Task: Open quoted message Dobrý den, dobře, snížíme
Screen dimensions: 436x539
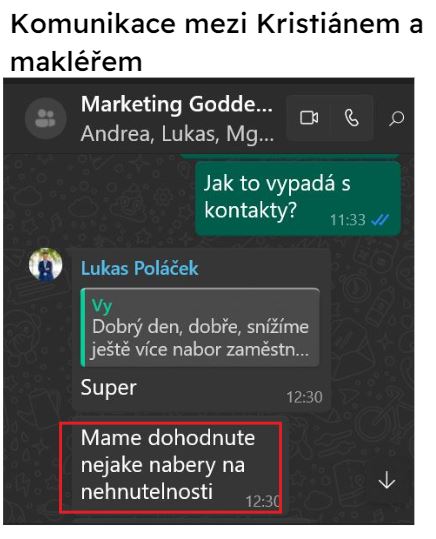Action: point(200,328)
